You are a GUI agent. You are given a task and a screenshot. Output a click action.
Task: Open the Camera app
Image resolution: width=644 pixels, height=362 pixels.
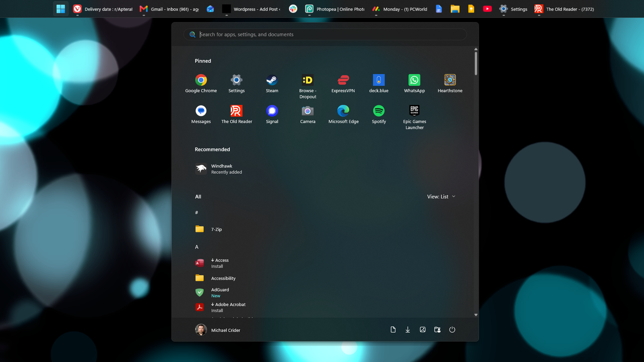pos(308,115)
